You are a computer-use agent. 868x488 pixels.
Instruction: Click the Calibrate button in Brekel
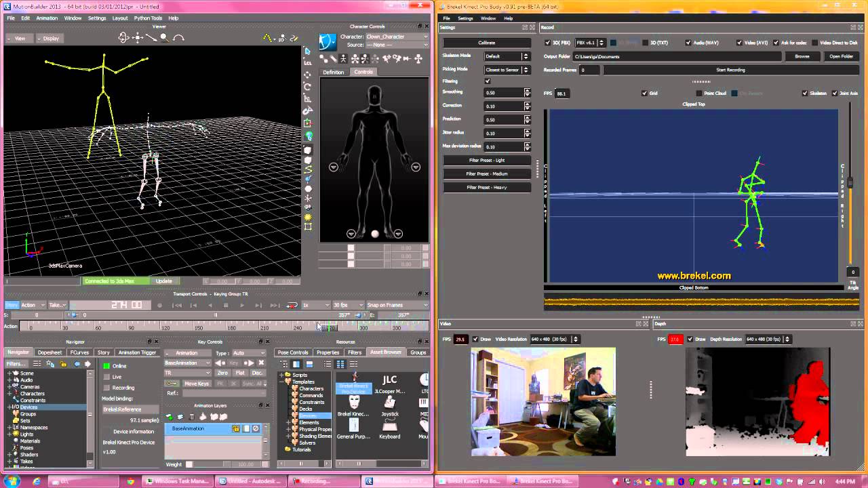(487, 43)
